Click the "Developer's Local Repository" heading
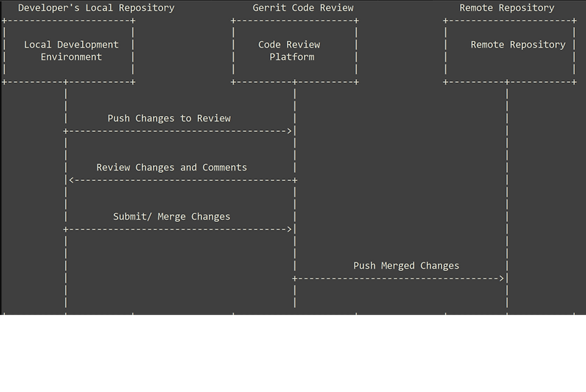586x392 pixels. click(97, 8)
